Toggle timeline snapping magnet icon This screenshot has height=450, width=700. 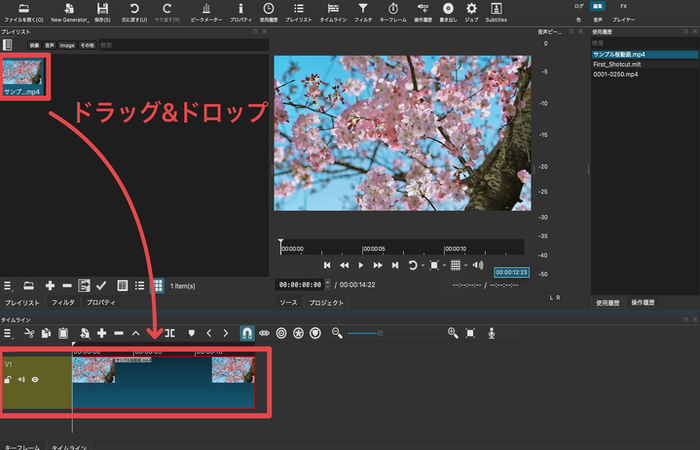(247, 333)
